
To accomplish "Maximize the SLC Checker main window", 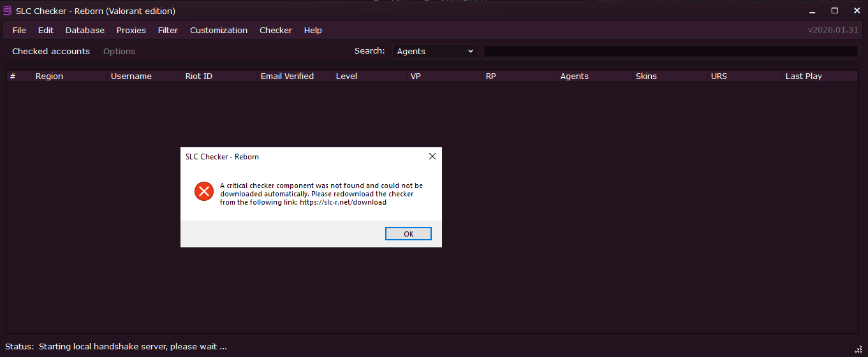I will [835, 10].
